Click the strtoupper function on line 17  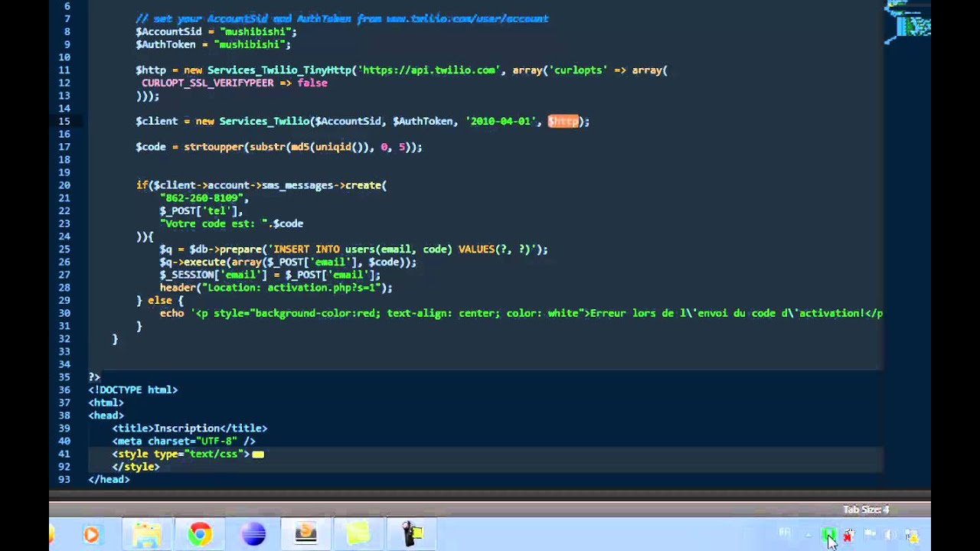coord(214,147)
